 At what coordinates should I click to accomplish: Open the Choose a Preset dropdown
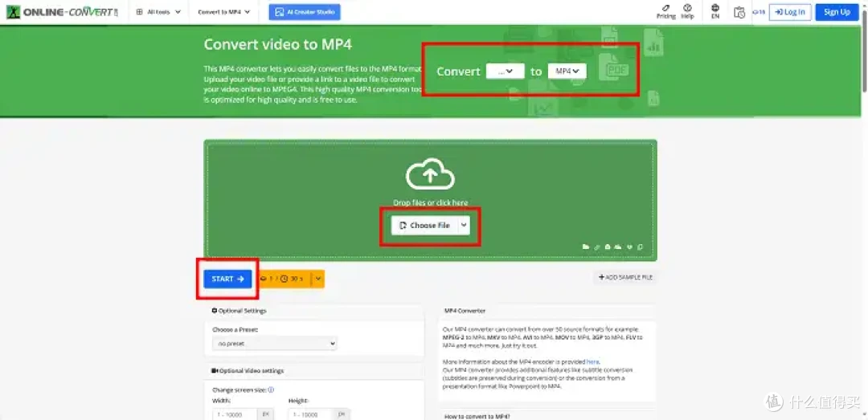(x=275, y=344)
